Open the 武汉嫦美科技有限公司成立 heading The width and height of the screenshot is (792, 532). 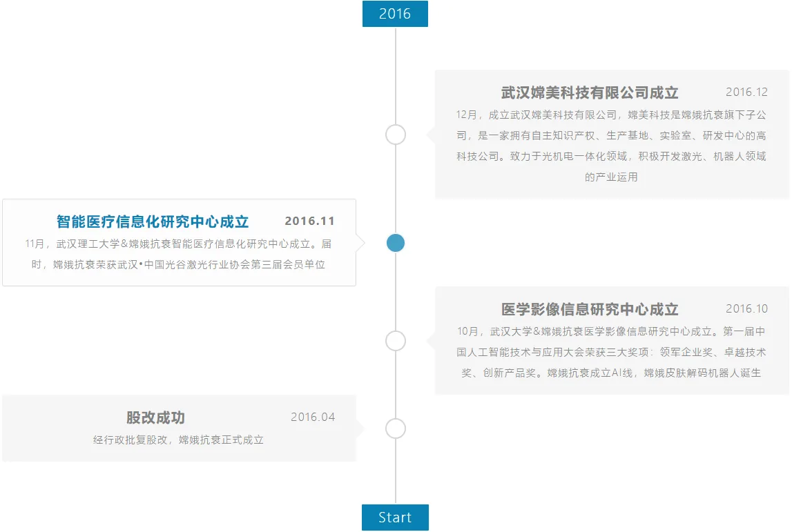coord(590,92)
